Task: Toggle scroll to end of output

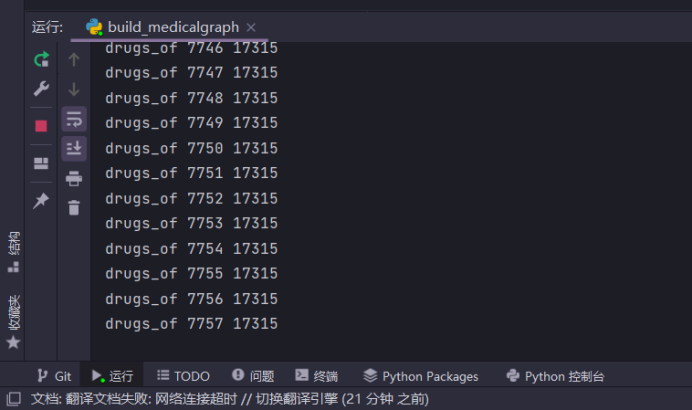Action: (x=74, y=148)
